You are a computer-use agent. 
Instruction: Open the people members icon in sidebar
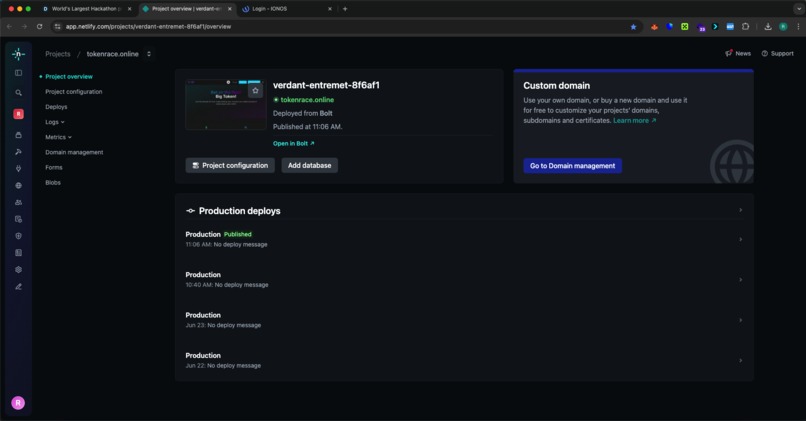point(19,203)
